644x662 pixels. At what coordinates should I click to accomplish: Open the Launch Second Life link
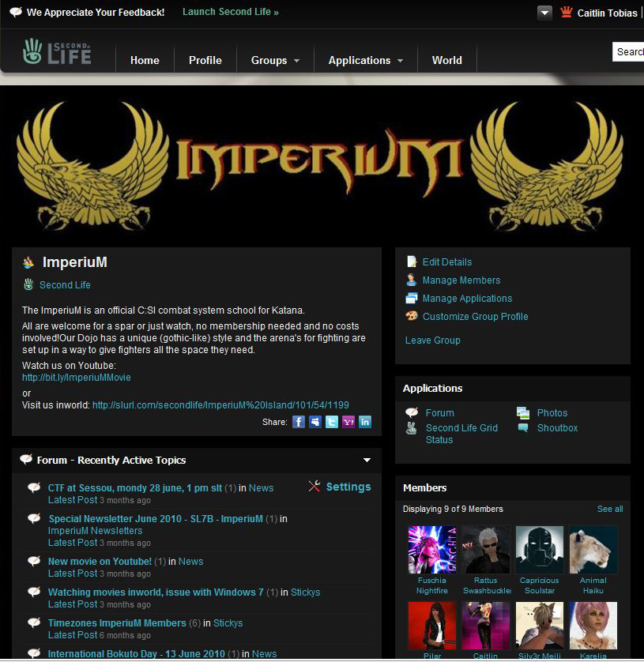tap(230, 12)
